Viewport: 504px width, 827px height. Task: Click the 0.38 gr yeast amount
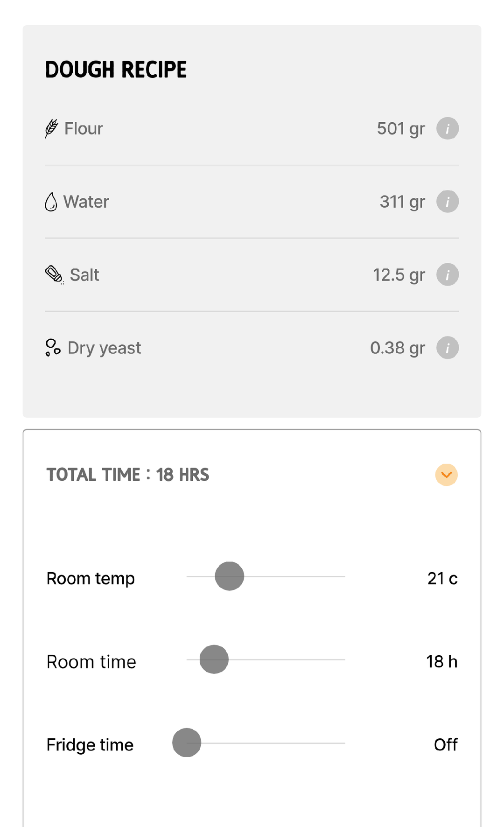click(398, 348)
